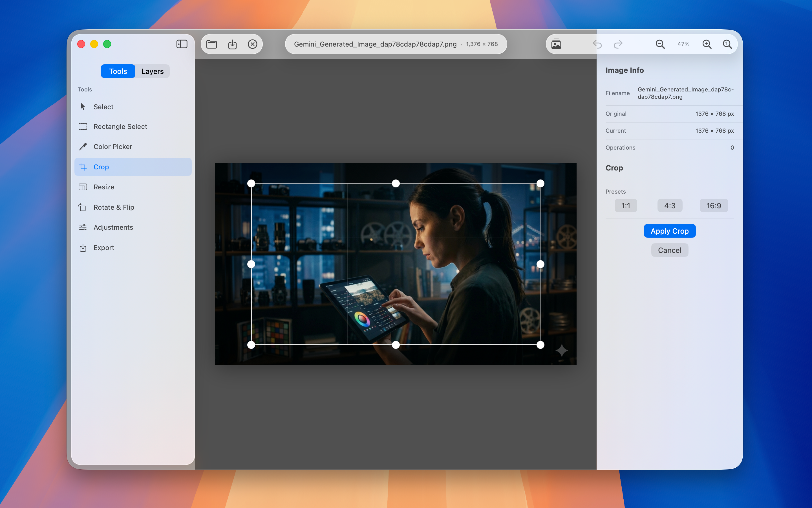Zoom out of the canvas
This screenshot has width=812, height=508.
pos(660,44)
